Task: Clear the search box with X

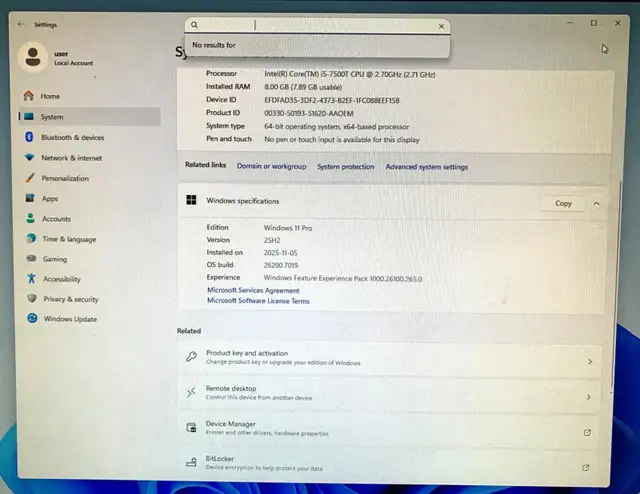Action: coord(441,26)
